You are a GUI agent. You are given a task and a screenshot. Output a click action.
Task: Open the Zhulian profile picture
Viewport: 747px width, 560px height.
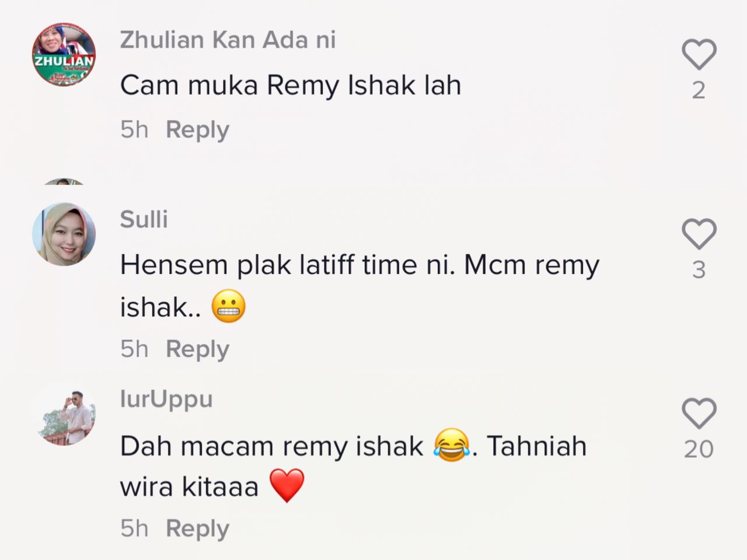click(x=64, y=55)
